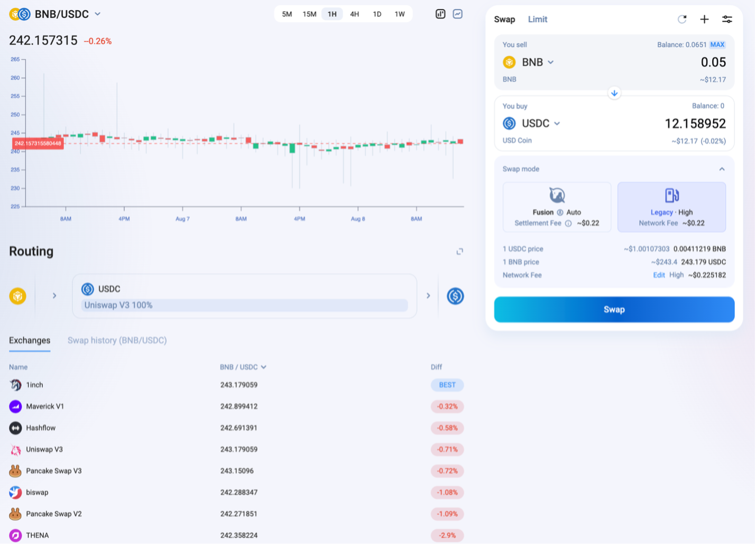Open the candlestick chart view icon

pos(440,14)
